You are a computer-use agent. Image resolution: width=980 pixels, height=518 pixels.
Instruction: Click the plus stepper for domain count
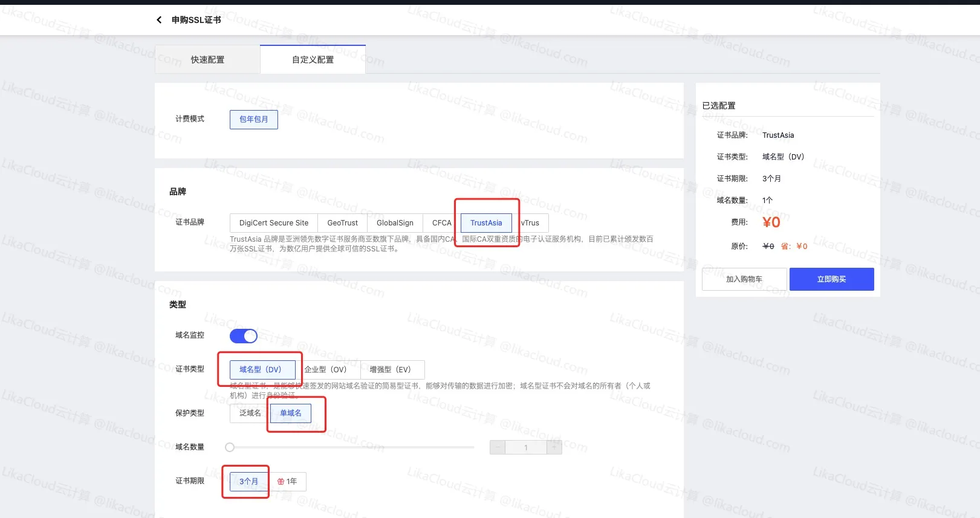(554, 447)
